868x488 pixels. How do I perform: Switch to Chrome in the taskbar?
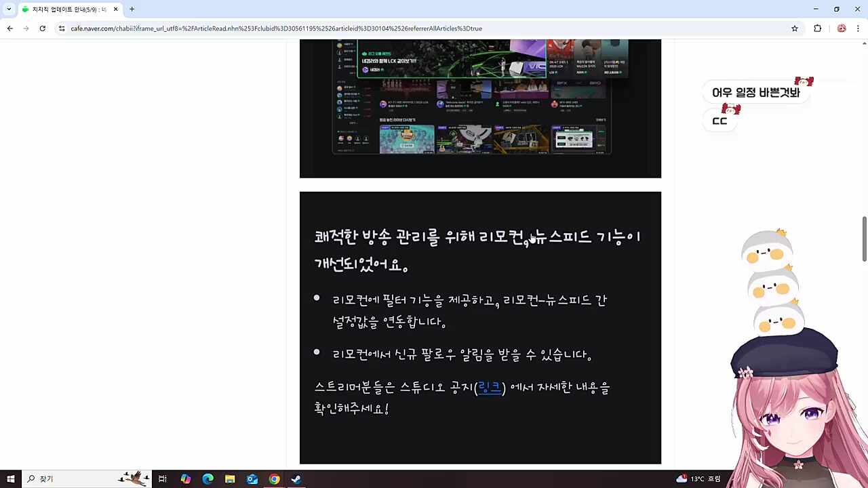pyautogui.click(x=274, y=479)
